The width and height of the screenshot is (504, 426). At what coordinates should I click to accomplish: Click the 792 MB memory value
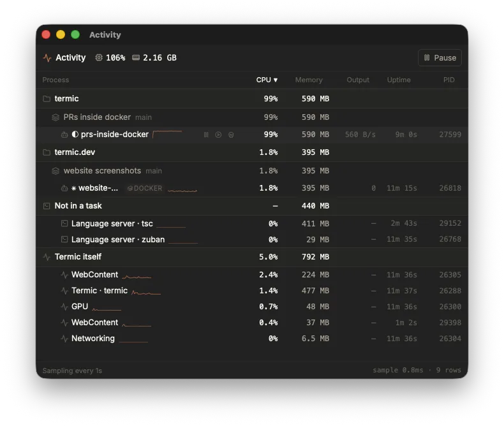coord(315,257)
